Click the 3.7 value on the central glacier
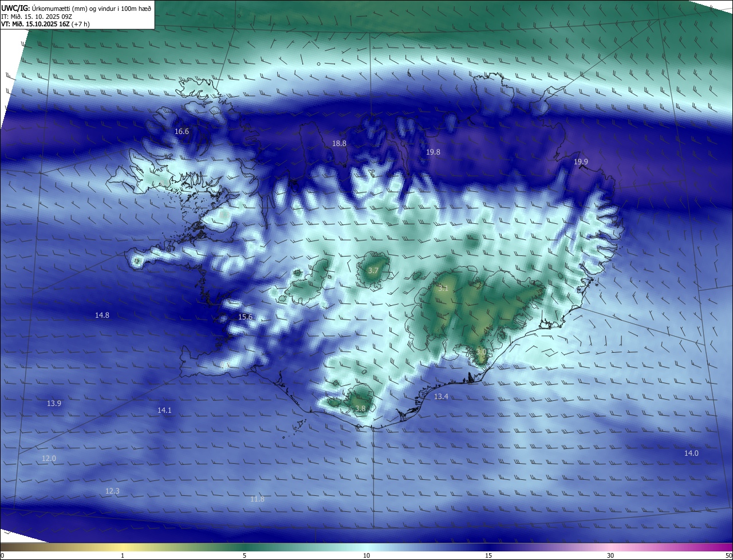Screen dimensions: 733x560 [373, 270]
